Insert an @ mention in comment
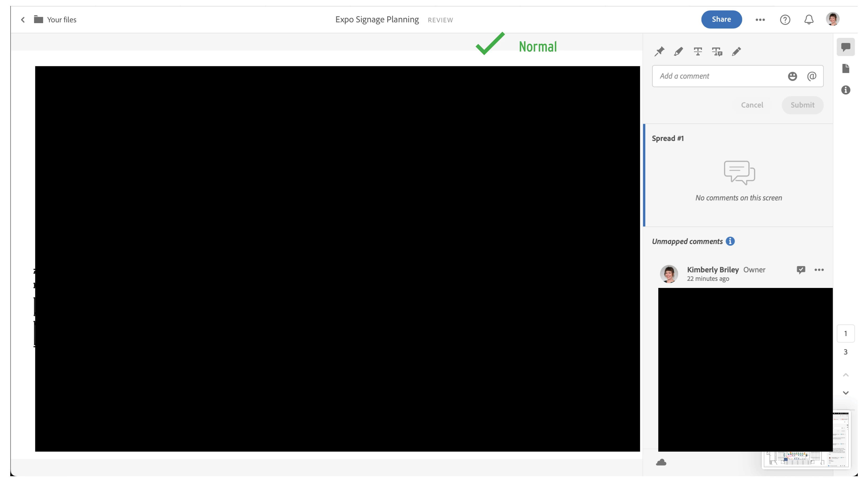The height and width of the screenshot is (482, 868). (x=811, y=76)
